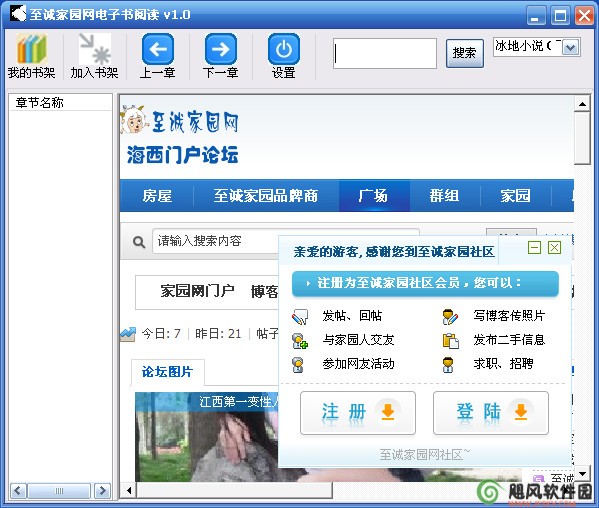Switch to 论坛图片 tab

(167, 372)
